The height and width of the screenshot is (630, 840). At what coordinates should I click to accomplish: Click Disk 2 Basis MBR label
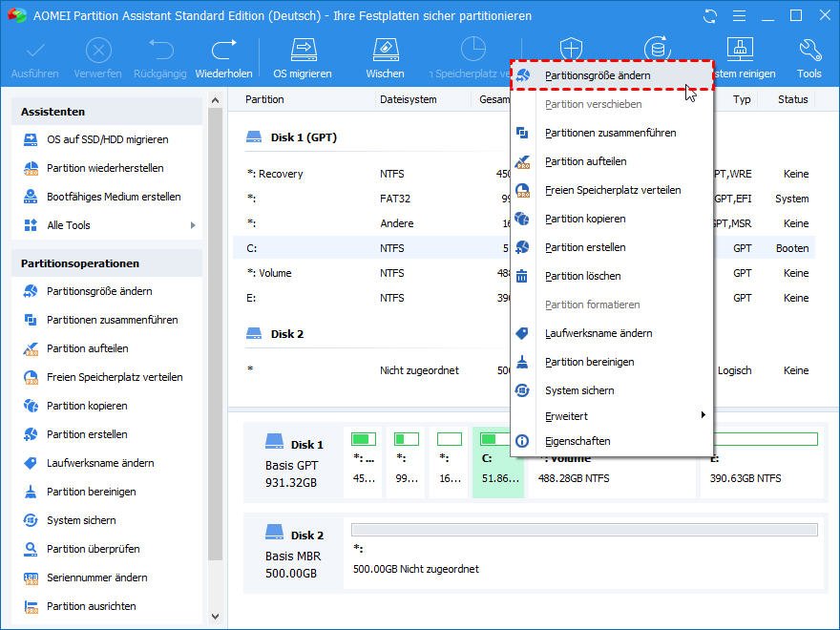pos(294,555)
